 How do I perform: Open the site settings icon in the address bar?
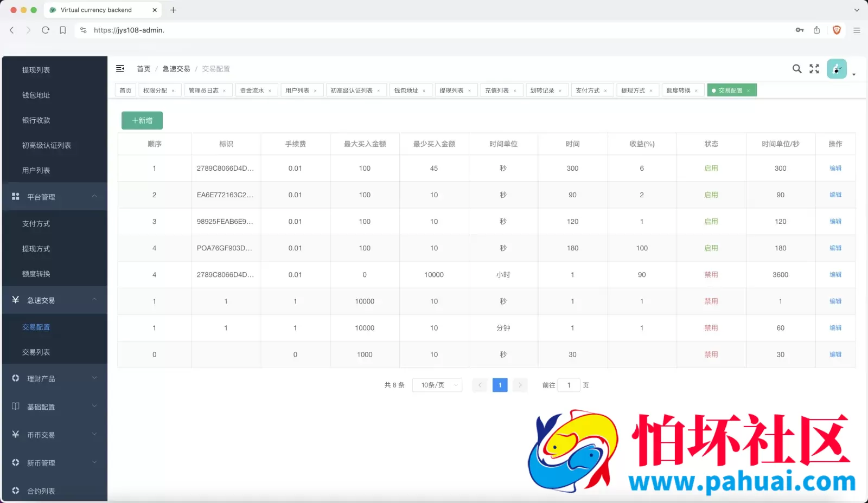click(84, 30)
